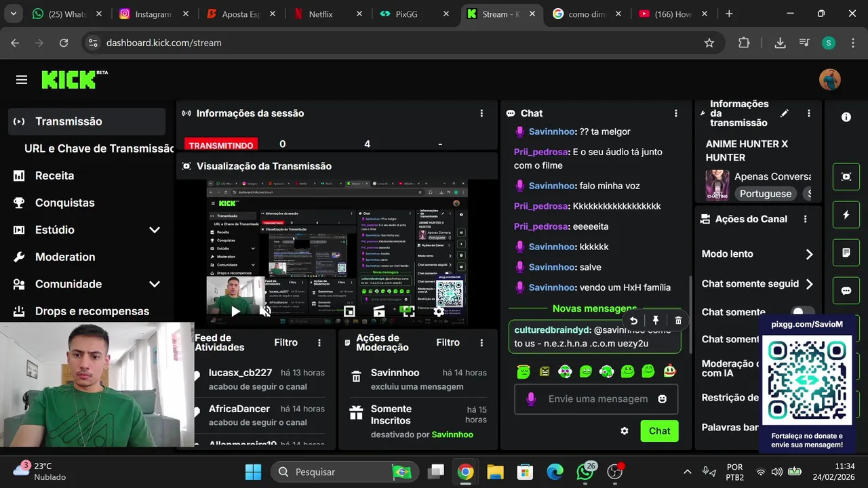Jump to Novas mensagens in chat

tap(594, 308)
